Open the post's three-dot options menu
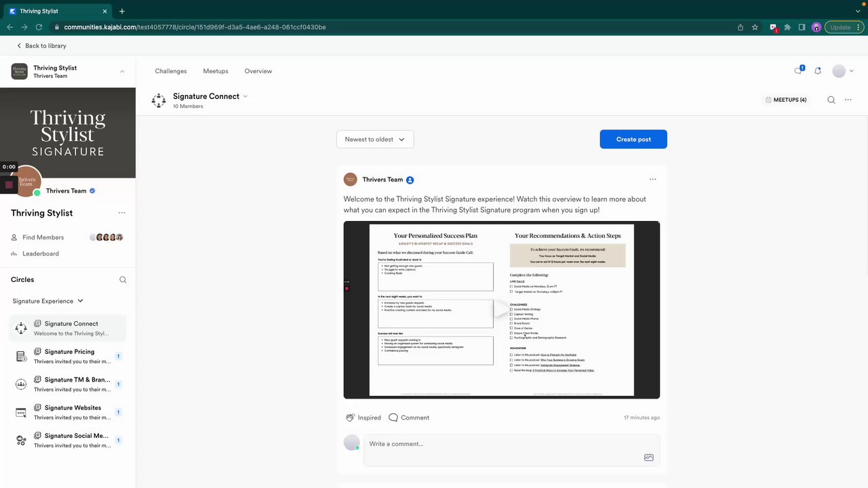 (x=652, y=179)
